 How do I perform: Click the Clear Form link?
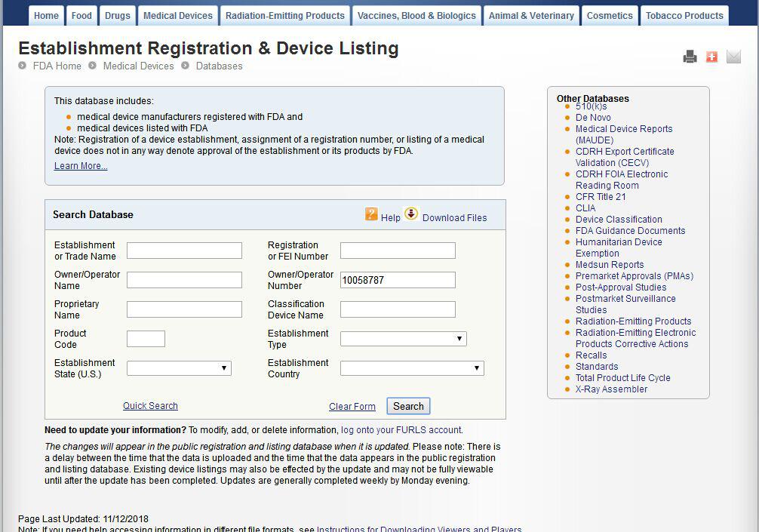coord(352,407)
